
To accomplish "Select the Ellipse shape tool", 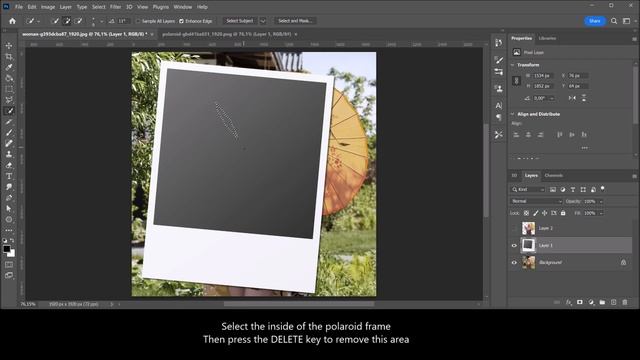I will tap(9, 219).
